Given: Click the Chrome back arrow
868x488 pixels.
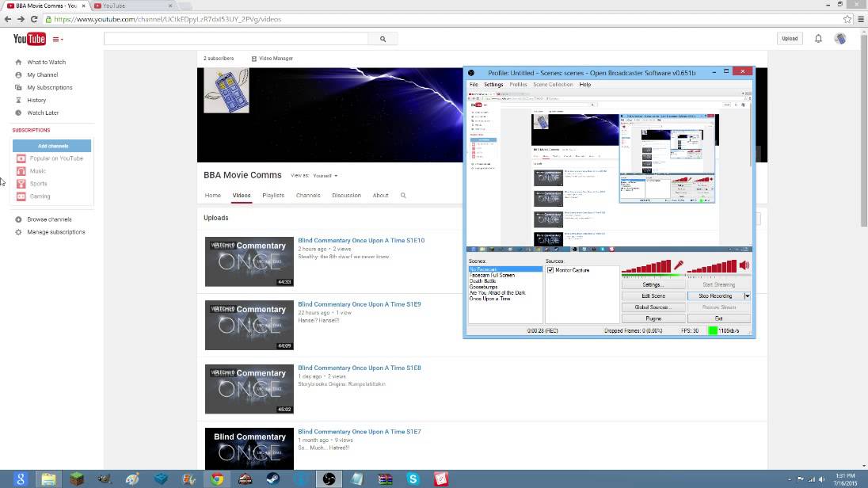Looking at the screenshot, I should pyautogui.click(x=8, y=19).
